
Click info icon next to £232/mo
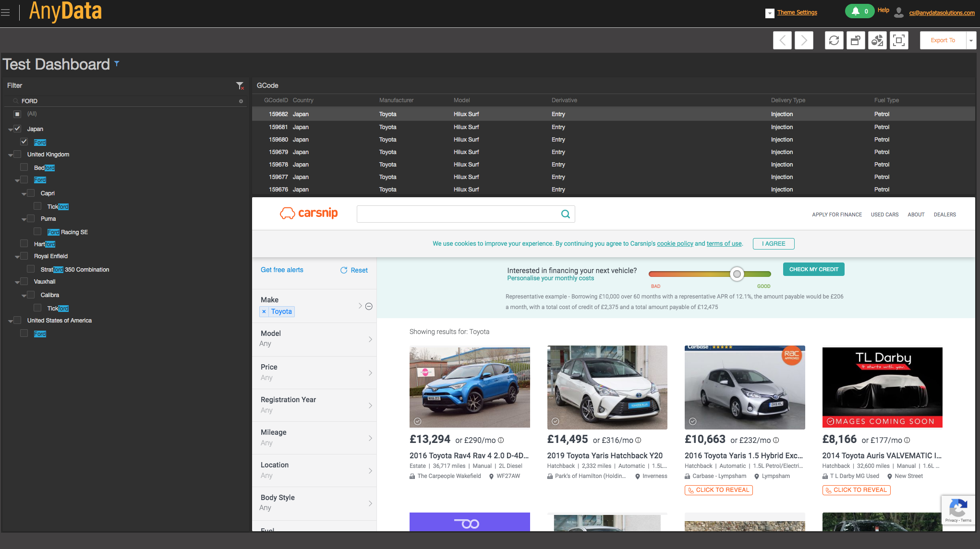776,440
